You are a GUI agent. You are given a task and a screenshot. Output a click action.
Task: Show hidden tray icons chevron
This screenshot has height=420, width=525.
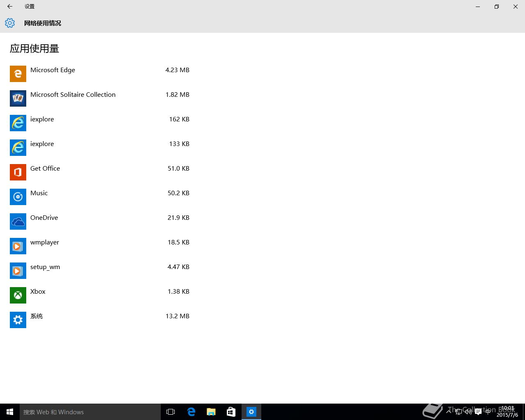pyautogui.click(x=449, y=411)
